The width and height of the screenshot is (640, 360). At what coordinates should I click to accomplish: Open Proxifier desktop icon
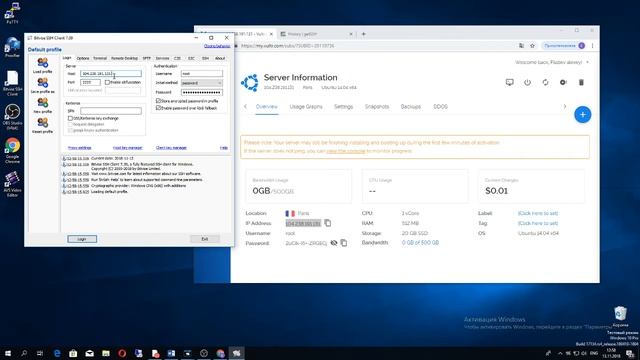pos(12,47)
